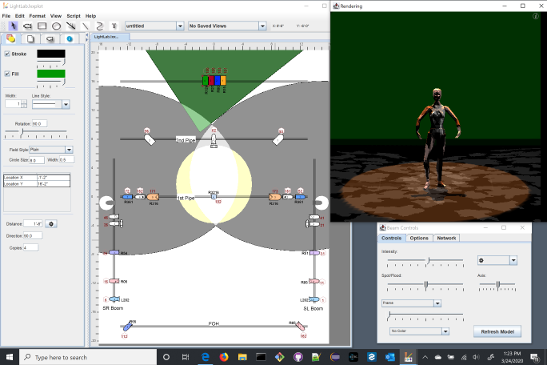
Task: Click the Windows search box
Action: pos(88,357)
